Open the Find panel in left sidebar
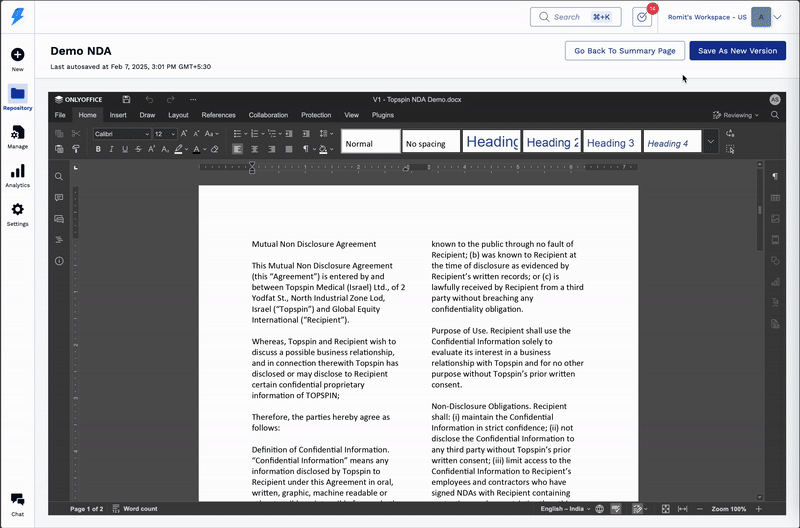This screenshot has width=800, height=528. click(59, 177)
